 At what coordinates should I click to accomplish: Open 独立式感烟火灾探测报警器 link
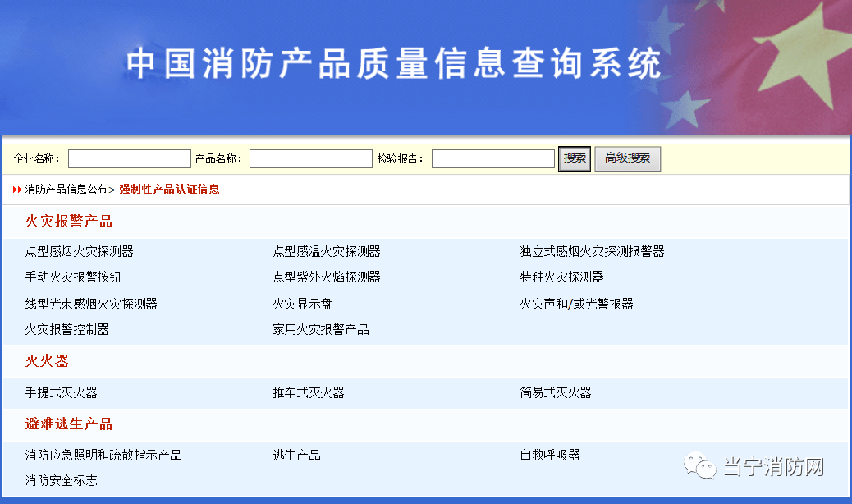click(x=593, y=251)
